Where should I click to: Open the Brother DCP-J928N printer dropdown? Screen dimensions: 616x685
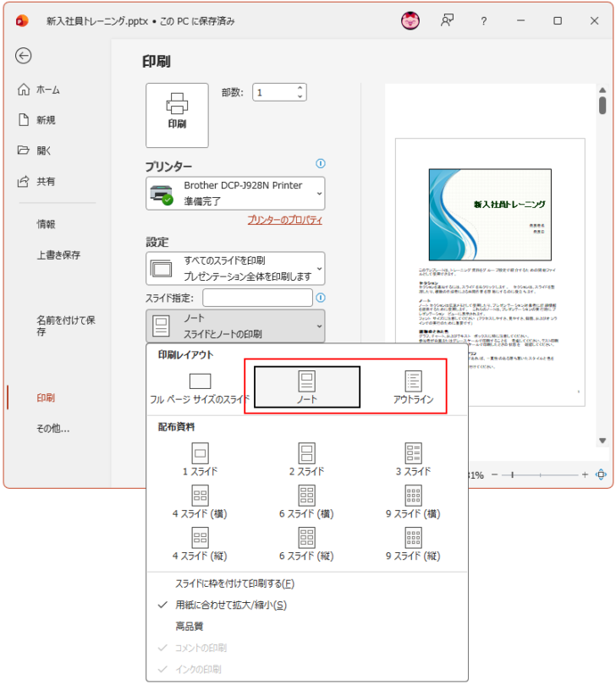click(x=235, y=193)
